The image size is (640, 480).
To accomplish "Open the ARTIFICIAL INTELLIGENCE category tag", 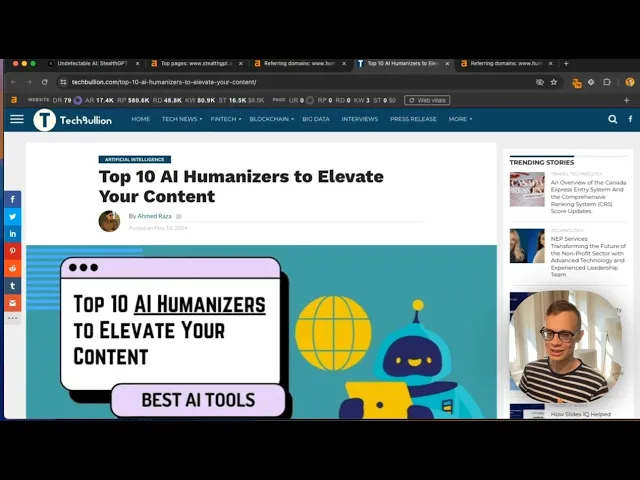I will (x=135, y=160).
